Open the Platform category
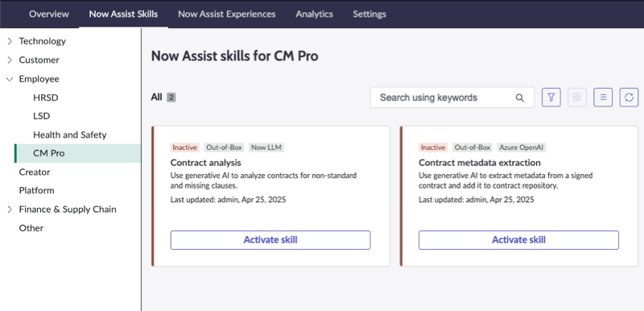 (x=36, y=191)
